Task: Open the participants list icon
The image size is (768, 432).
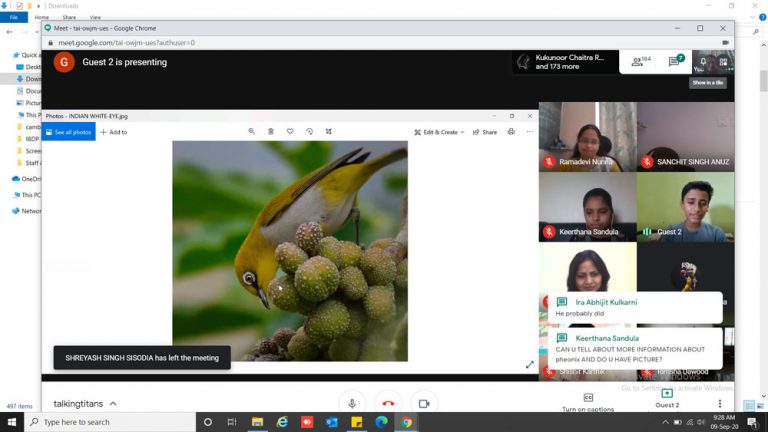Action: tap(641, 61)
